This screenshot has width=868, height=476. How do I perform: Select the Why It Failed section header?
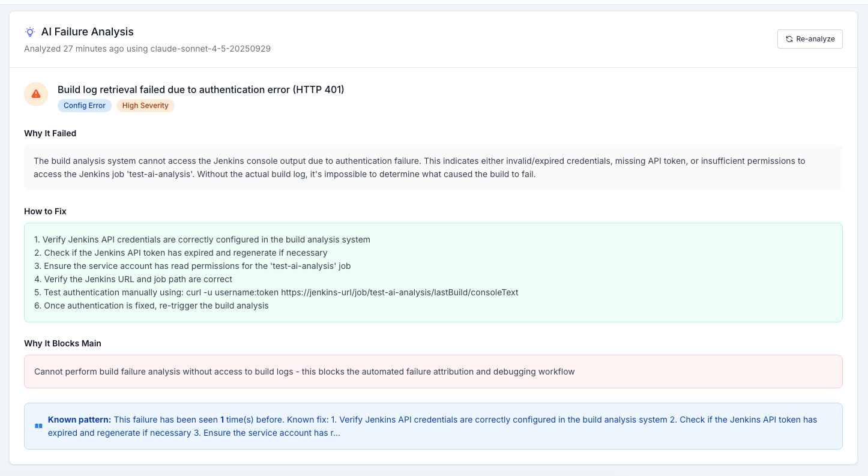50,133
